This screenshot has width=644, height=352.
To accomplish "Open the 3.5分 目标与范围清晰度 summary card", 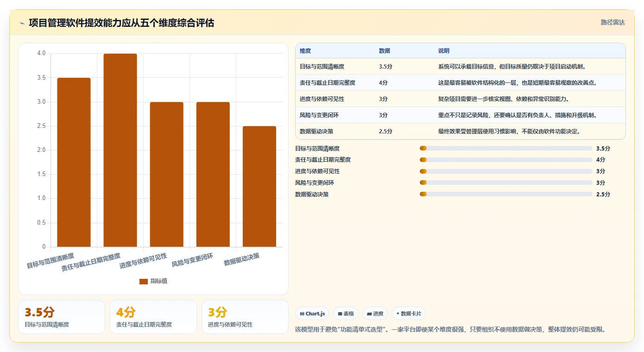I will click(62, 317).
